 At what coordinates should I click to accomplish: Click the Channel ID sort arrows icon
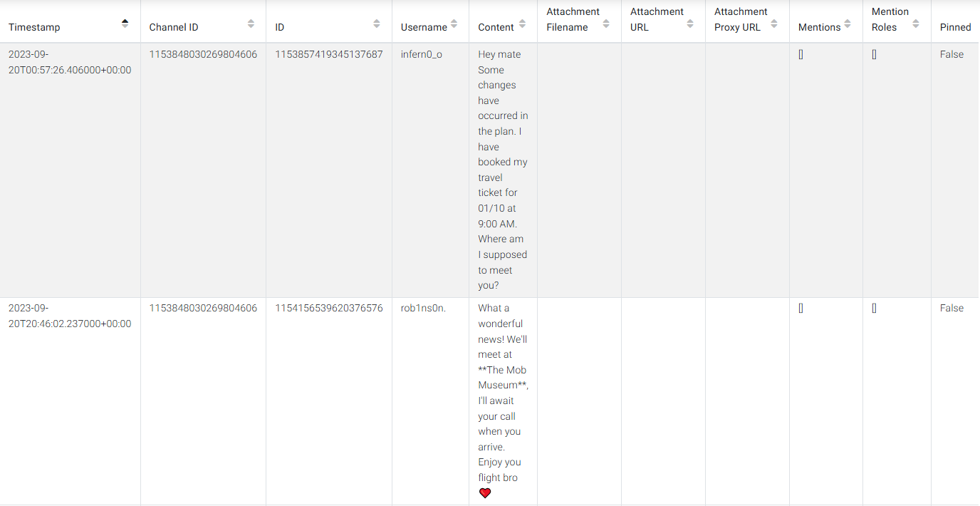[251, 24]
